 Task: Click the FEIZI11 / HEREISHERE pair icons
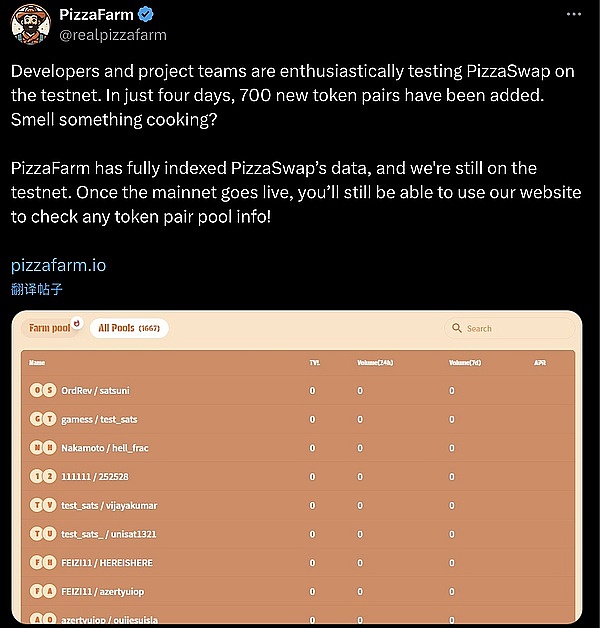point(43,562)
